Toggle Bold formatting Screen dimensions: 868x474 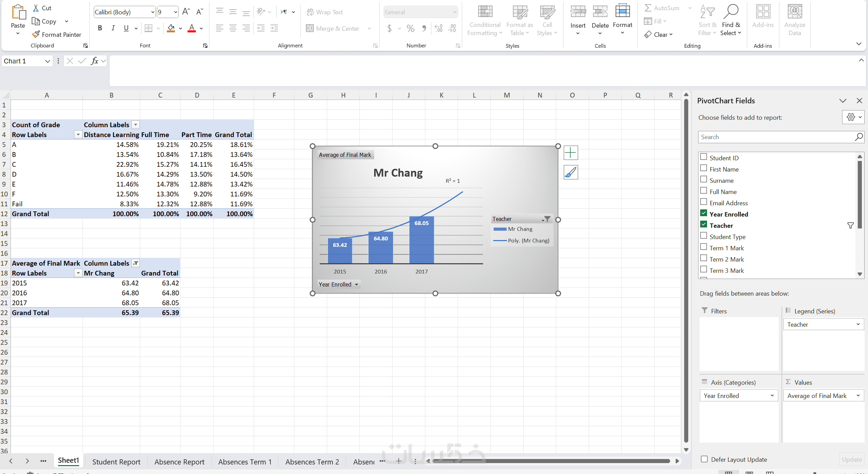100,28
